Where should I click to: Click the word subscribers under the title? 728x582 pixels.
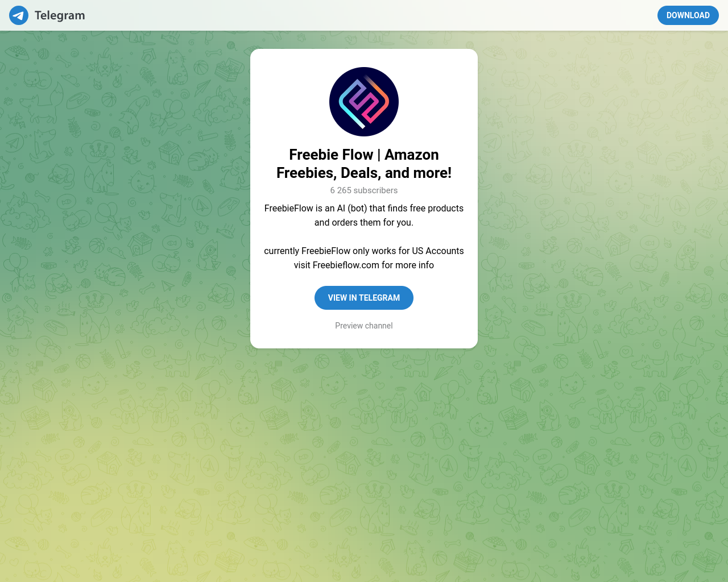[x=375, y=190]
